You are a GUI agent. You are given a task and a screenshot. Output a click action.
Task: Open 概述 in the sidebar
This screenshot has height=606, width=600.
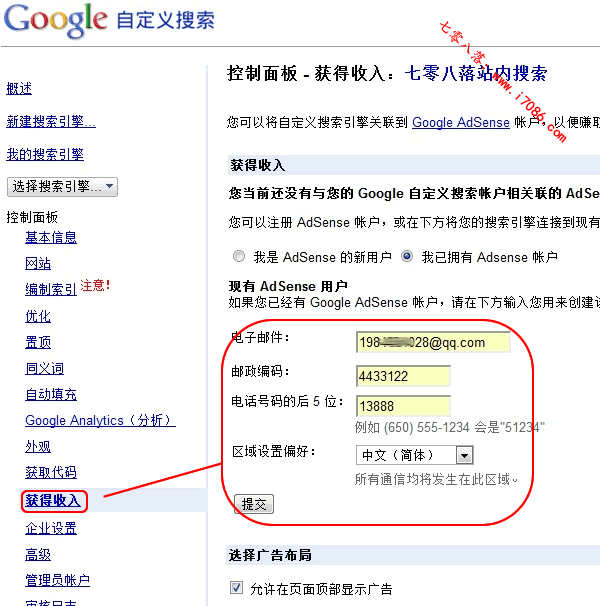coord(19,89)
